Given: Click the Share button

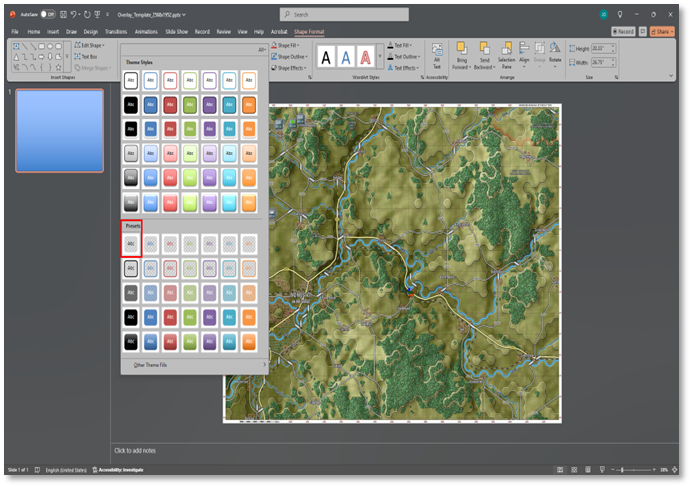Looking at the screenshot, I should (x=661, y=31).
